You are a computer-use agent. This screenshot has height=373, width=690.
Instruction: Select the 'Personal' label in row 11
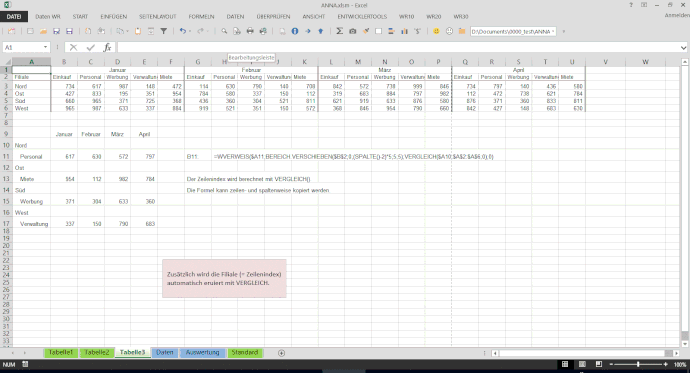pos(31,157)
